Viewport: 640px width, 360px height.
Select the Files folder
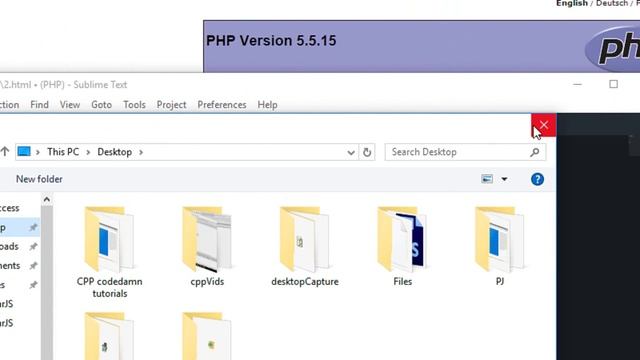pos(402,247)
